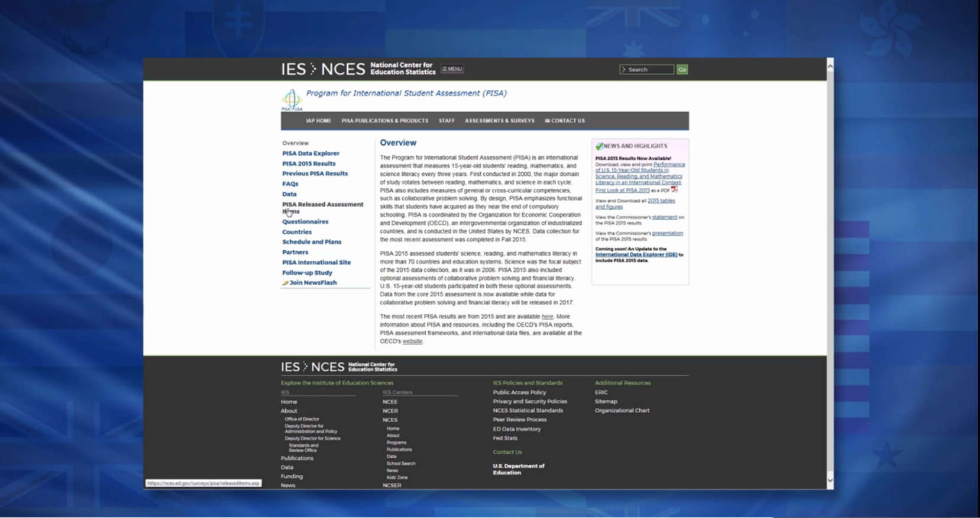The height and width of the screenshot is (518, 980).
Task: Click the PDF icon after First Look
Action: point(674,189)
